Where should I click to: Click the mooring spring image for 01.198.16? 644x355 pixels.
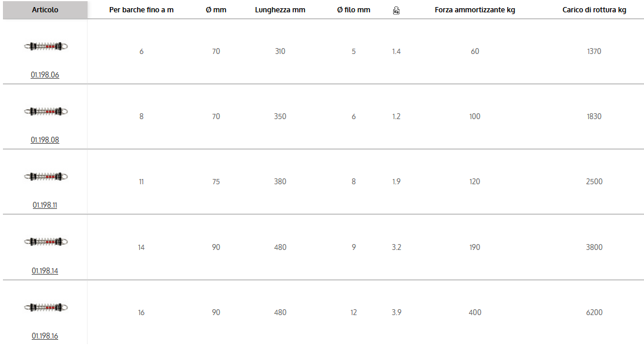click(x=46, y=307)
